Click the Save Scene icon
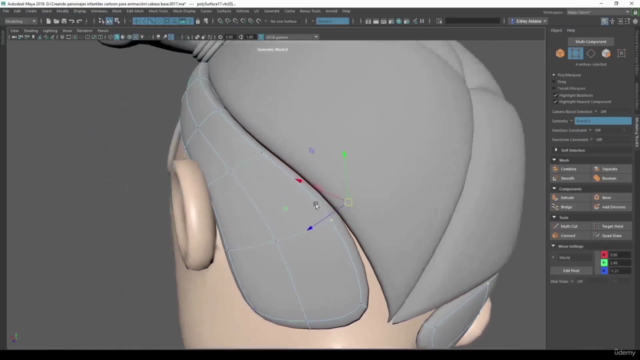The width and height of the screenshot is (640, 360). tap(64, 21)
